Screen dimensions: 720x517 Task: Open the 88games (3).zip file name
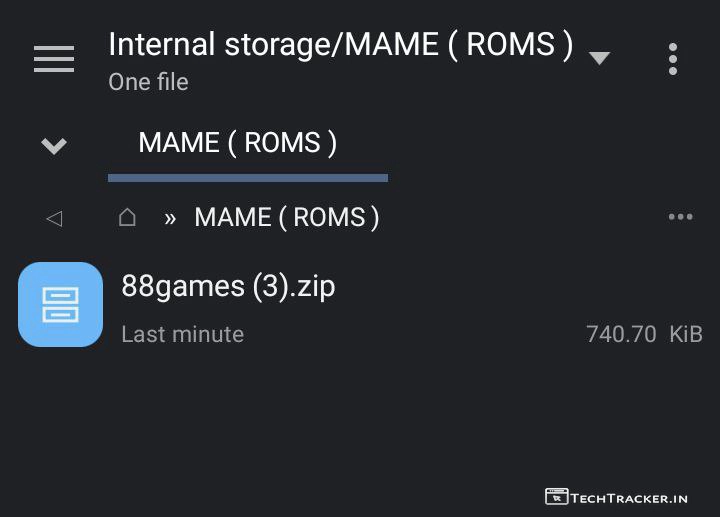228,286
